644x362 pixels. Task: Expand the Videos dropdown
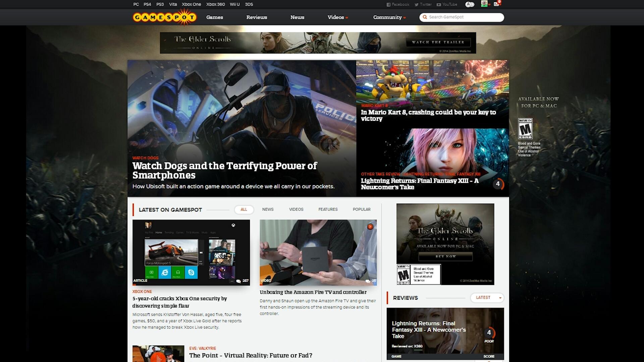(337, 17)
